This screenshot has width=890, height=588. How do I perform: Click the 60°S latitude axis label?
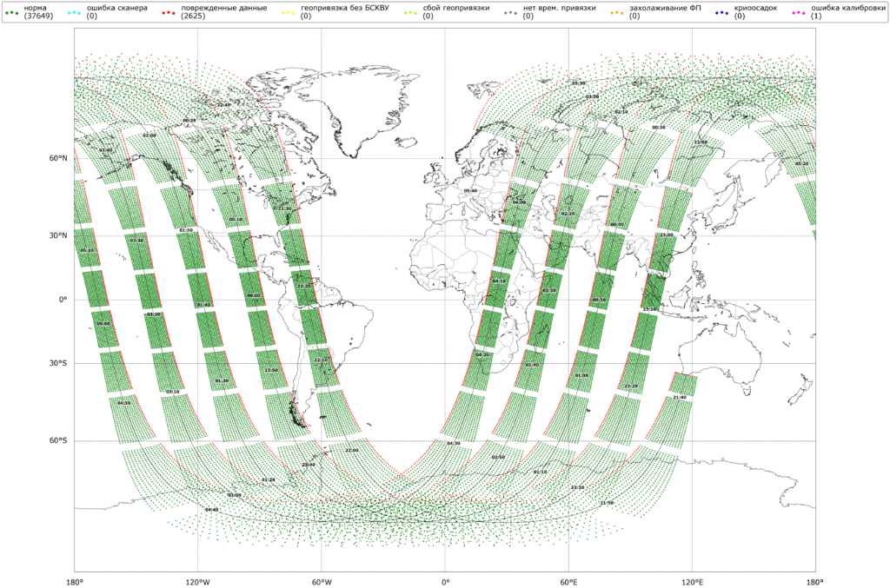tap(58, 440)
